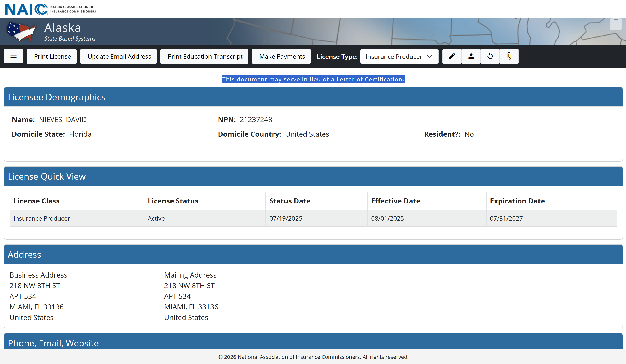Image resolution: width=626 pixels, height=364 pixels.
Task: Click the circular refresh arrow icon
Action: point(490,56)
